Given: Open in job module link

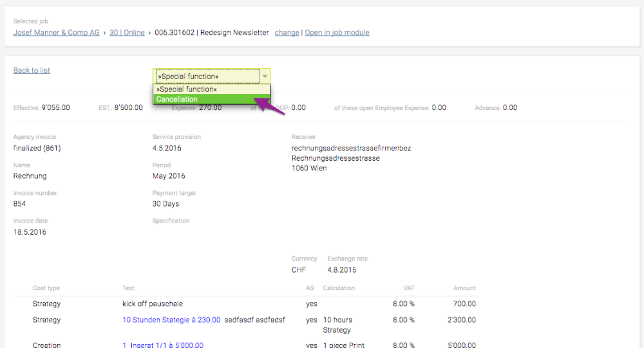Looking at the screenshot, I should (x=337, y=32).
